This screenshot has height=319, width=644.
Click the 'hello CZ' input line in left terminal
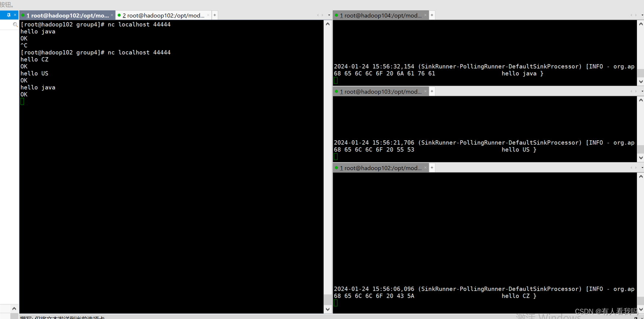34,59
